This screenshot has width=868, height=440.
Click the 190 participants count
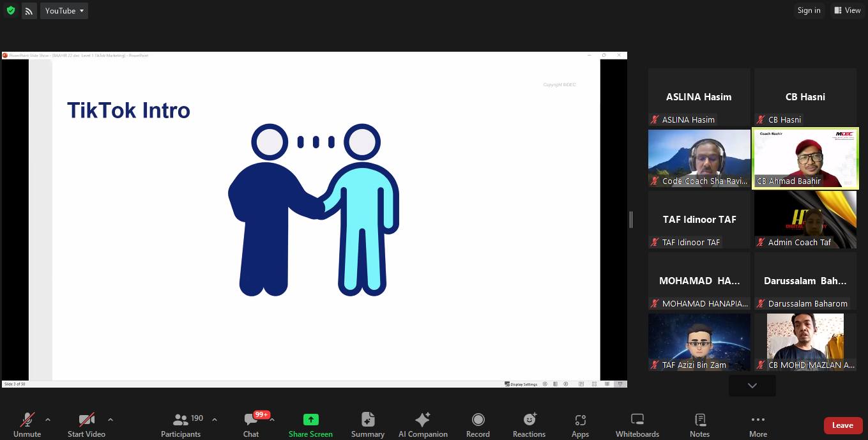tap(197, 418)
